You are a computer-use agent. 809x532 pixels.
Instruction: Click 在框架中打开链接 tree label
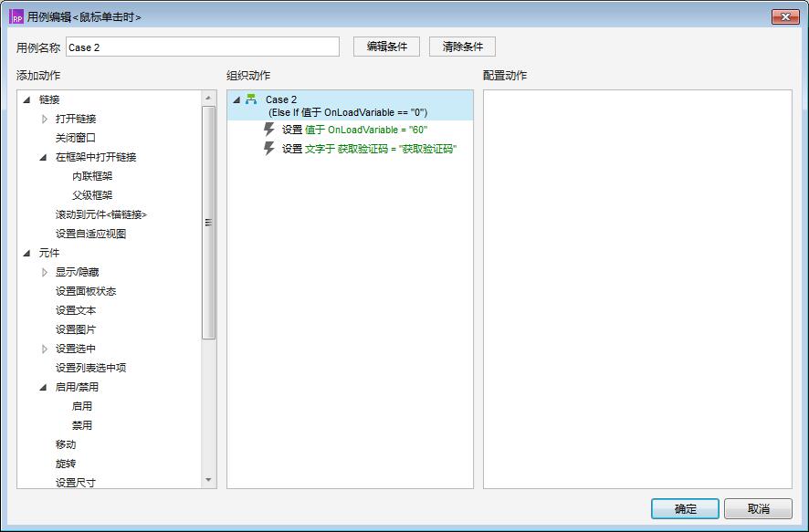[96, 157]
